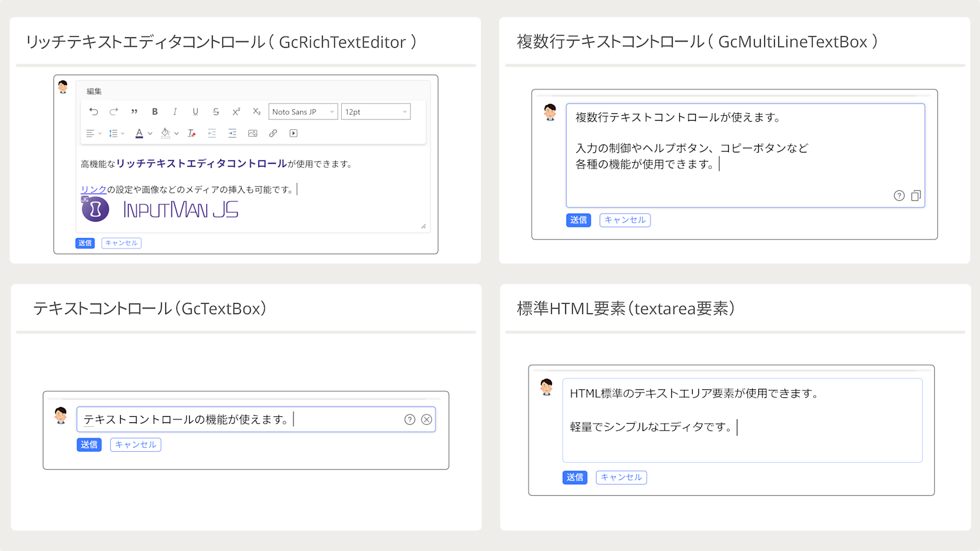Click the clear formatting icon

point(192,133)
